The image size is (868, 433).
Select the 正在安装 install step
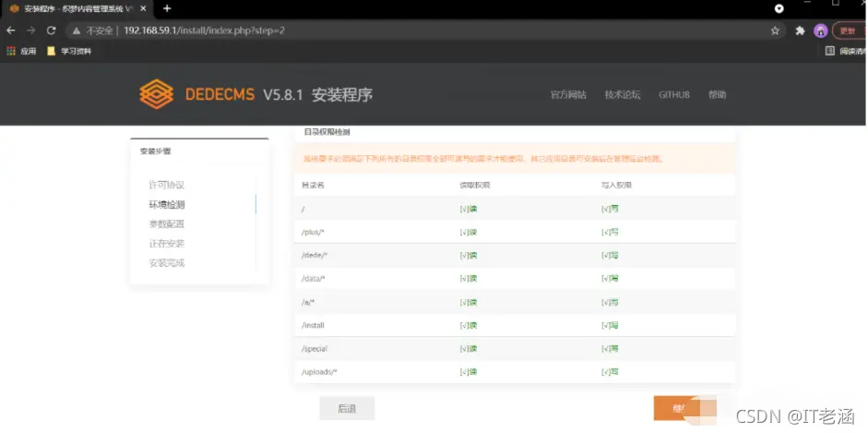point(167,244)
